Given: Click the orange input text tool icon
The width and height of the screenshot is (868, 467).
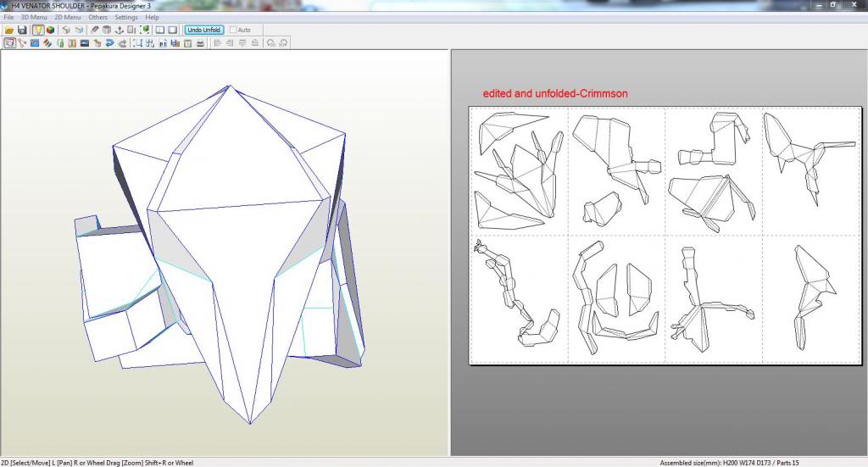Looking at the screenshot, I should click(x=72, y=43).
